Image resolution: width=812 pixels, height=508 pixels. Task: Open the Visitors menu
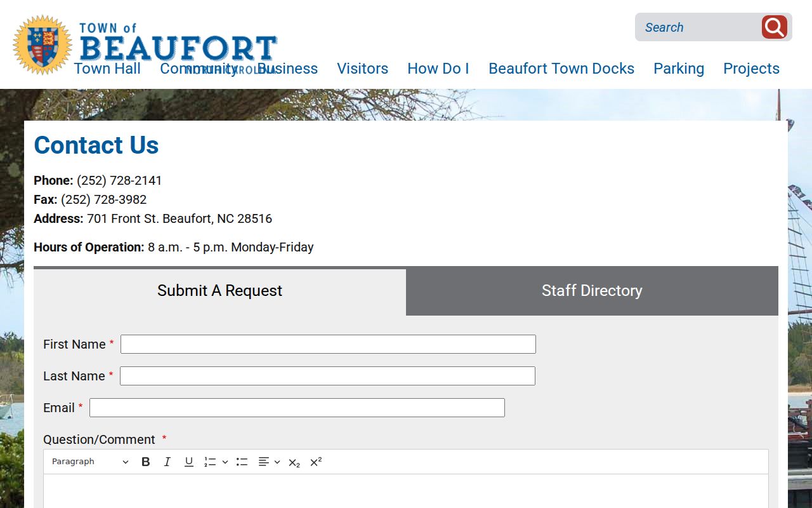click(362, 69)
